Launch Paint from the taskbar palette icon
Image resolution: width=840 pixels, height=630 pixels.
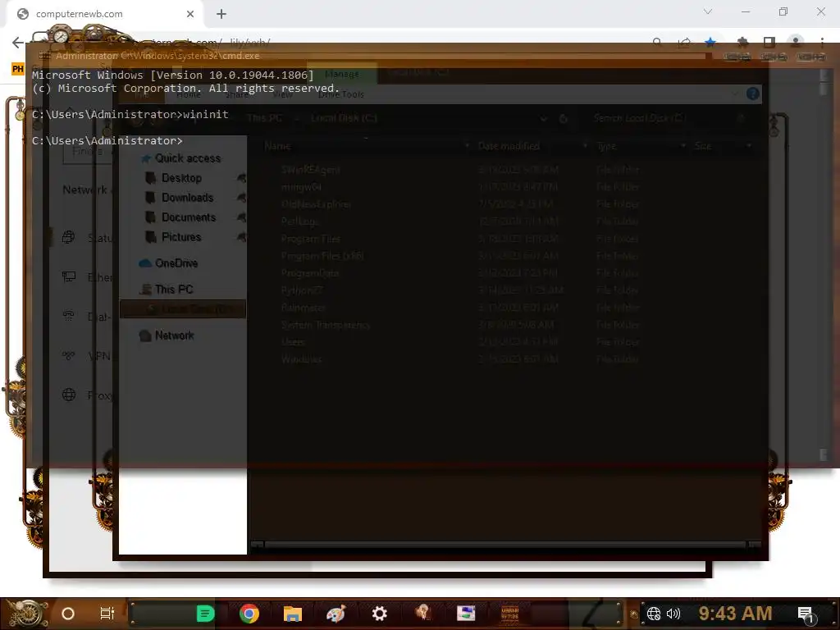point(336,614)
